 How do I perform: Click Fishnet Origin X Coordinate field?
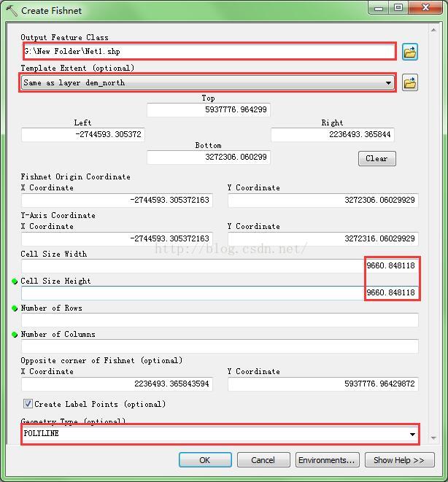117,200
